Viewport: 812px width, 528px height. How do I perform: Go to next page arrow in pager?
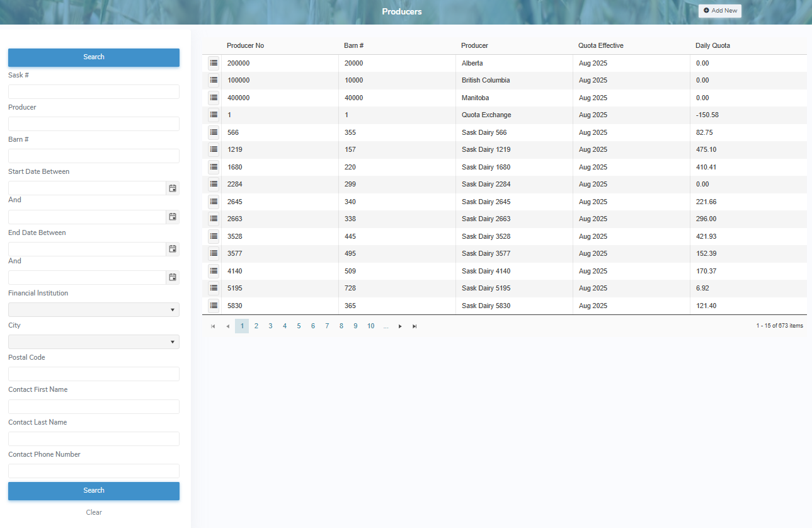click(400, 326)
